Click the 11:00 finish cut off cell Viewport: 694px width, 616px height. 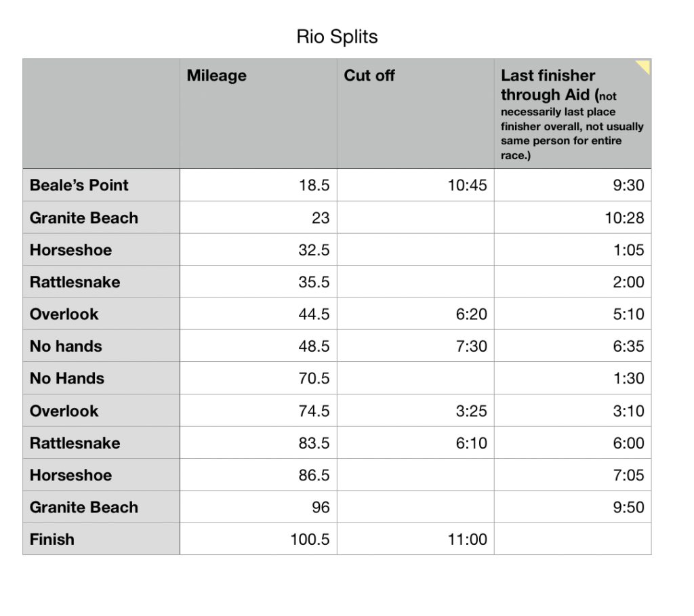pyautogui.click(x=415, y=539)
